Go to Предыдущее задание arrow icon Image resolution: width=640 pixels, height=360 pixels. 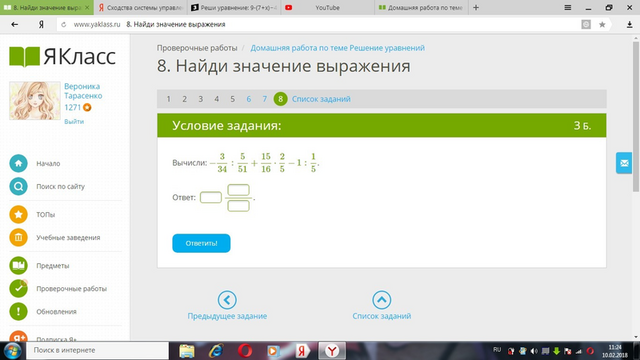pos(227,300)
